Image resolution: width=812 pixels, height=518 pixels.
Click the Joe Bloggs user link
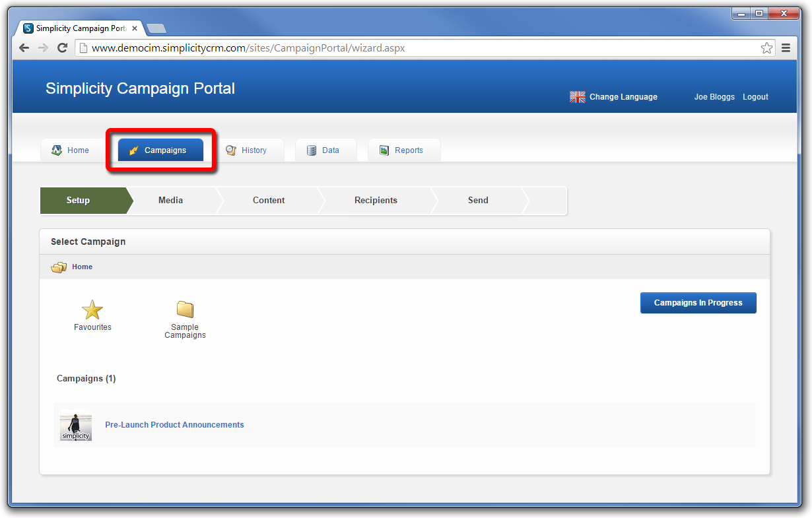pos(714,97)
